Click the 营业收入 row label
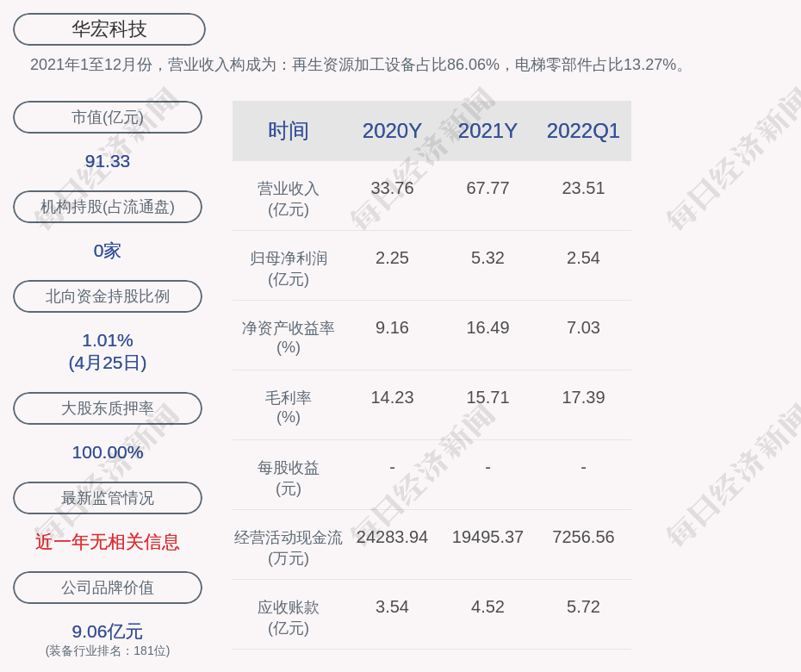801x672 pixels. 289,198
